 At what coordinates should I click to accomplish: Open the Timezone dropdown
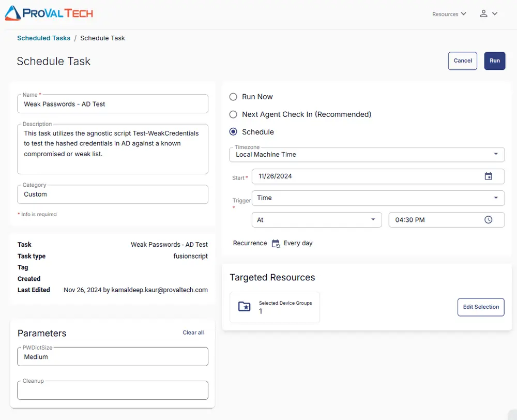[367, 155]
